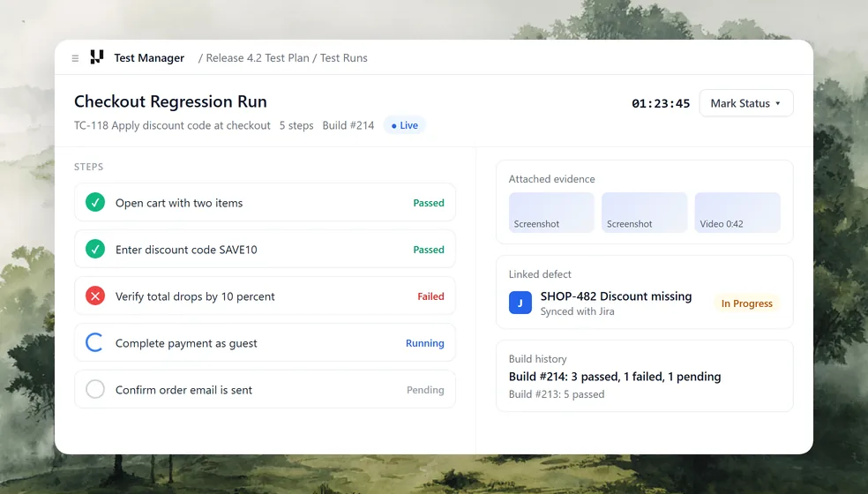Click Build #214 in the run header
The width and height of the screenshot is (868, 494).
348,125
